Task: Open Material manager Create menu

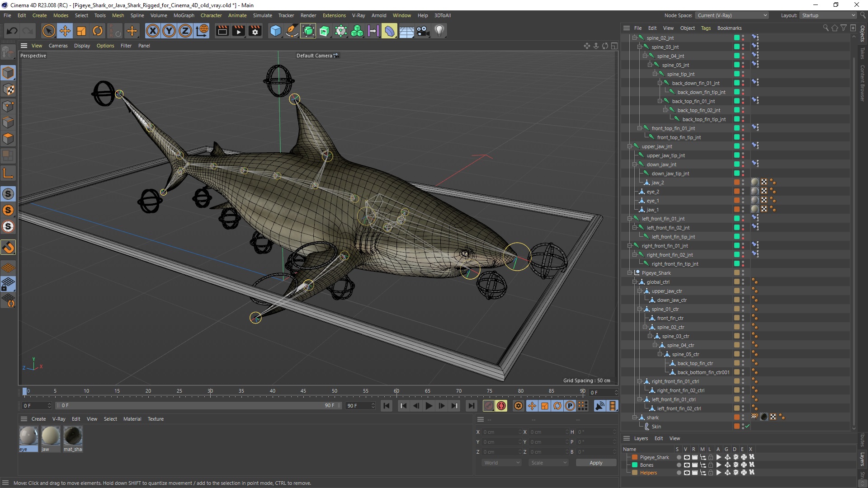Action: tap(38, 419)
